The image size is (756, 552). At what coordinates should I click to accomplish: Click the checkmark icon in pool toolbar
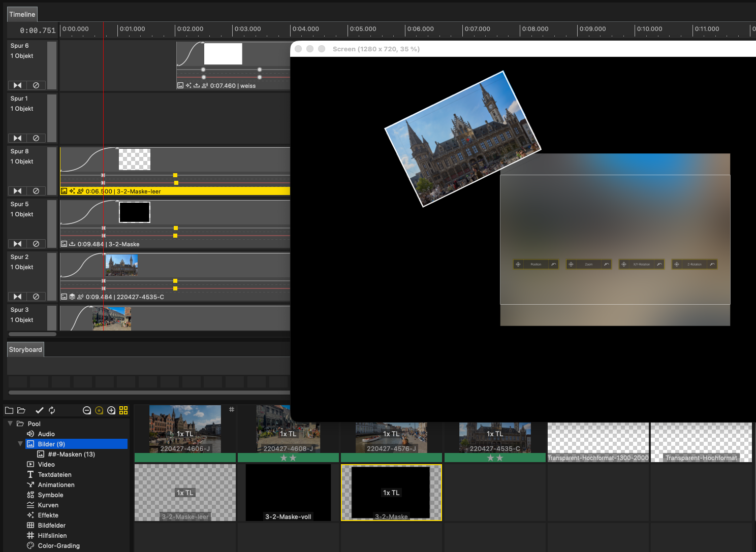click(x=39, y=410)
